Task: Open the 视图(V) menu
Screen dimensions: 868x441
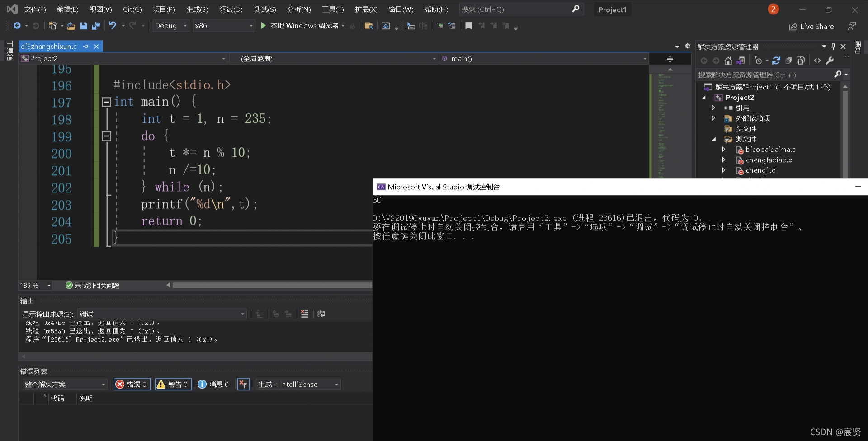Action: 100,9
